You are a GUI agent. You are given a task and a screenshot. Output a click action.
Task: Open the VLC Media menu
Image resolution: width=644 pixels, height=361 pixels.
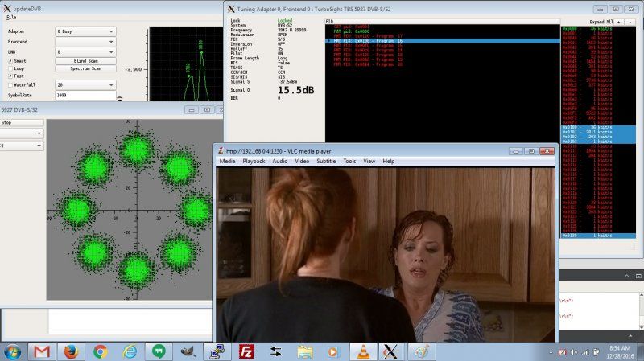pos(227,162)
